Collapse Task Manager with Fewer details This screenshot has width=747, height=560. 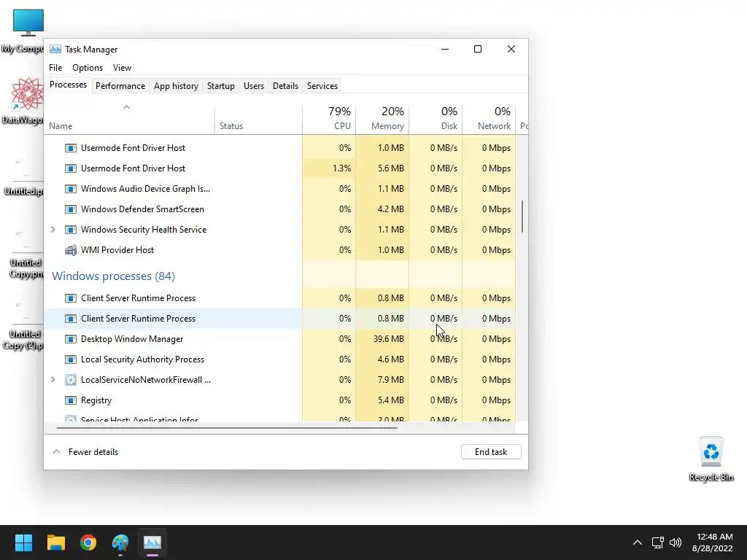pos(85,452)
